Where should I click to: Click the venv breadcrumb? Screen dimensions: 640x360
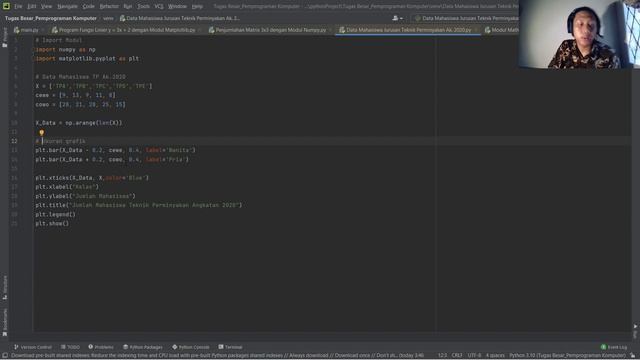[108, 18]
